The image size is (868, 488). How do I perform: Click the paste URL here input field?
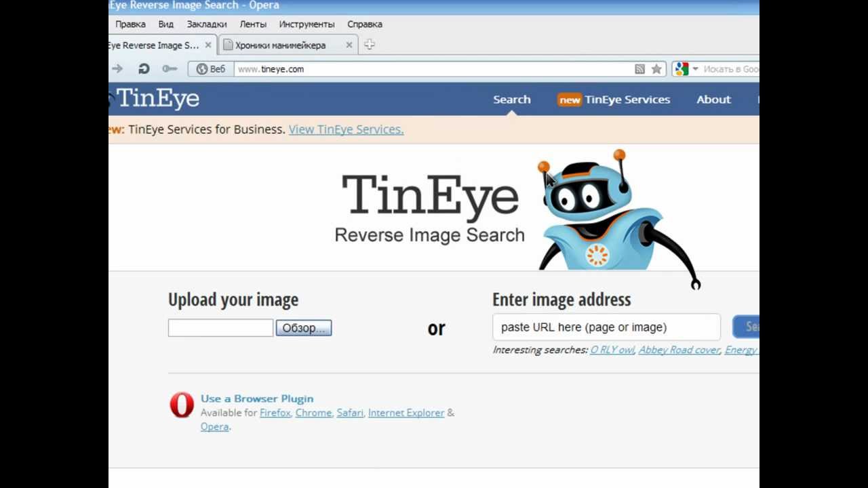point(606,327)
